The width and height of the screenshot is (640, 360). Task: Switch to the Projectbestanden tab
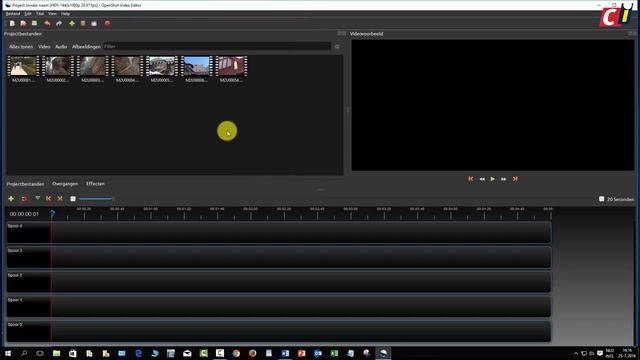tap(25, 184)
